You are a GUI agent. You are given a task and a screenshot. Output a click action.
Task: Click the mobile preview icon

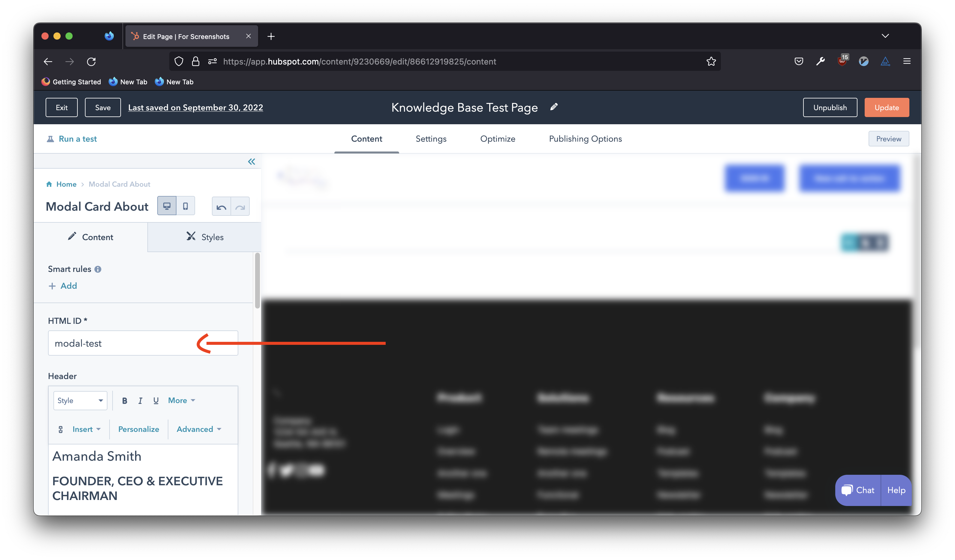tap(185, 205)
